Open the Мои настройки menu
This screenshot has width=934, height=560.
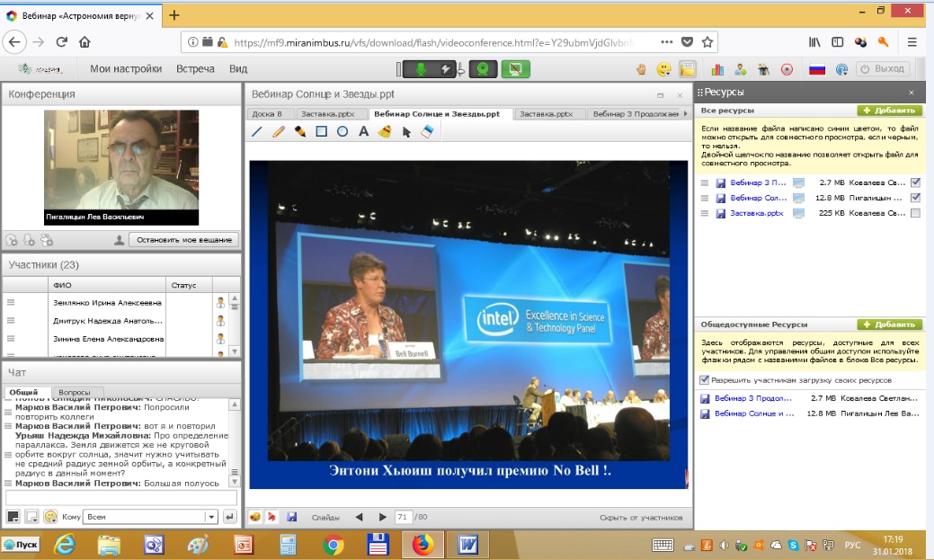click(x=126, y=69)
